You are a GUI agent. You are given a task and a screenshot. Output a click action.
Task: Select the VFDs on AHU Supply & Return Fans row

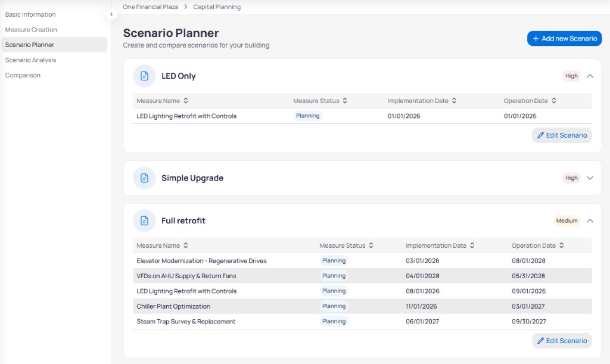coord(362,276)
